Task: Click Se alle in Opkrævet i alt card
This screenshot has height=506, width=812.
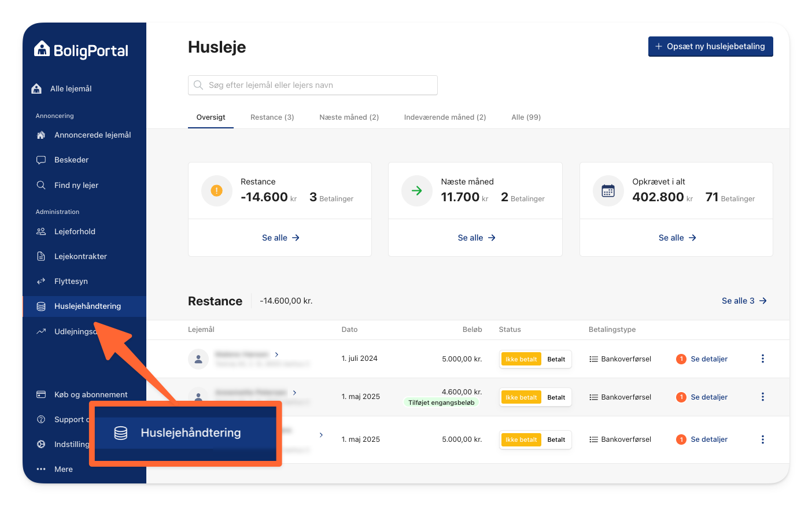Action: tap(677, 238)
